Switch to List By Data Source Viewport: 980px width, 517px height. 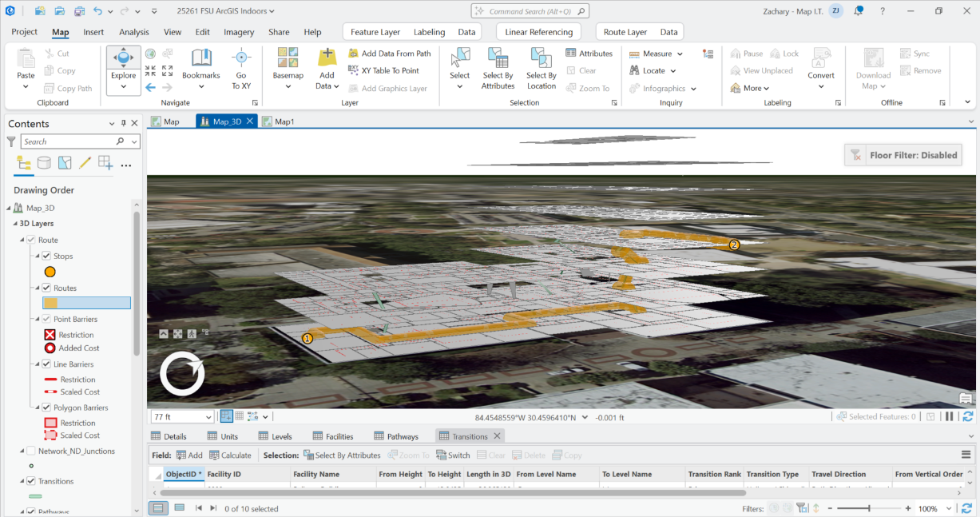(x=44, y=163)
